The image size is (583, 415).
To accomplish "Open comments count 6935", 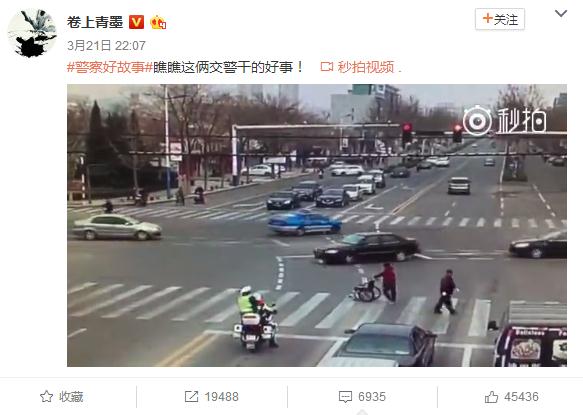I will click(372, 397).
